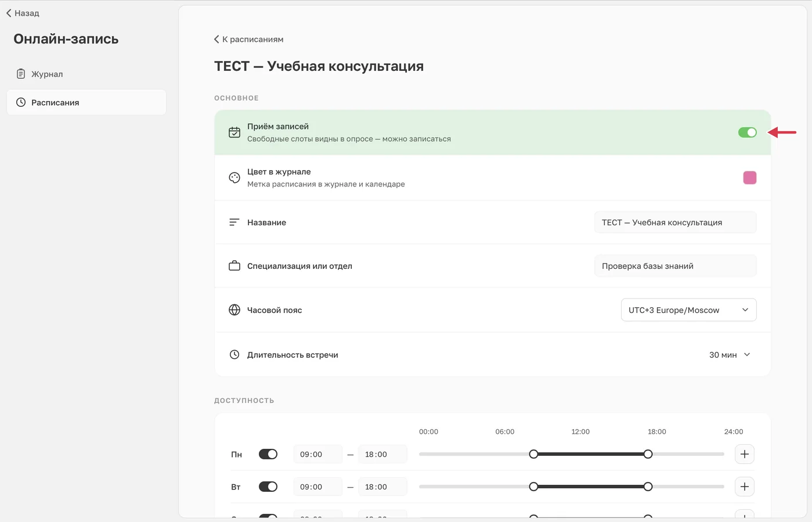Screen dimensions: 812x522
Task: Click the Пн start time 09:00 field
Action: (317, 454)
